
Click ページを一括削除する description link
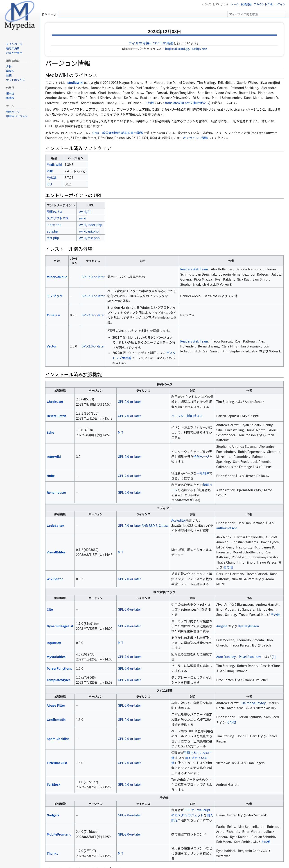(187, 416)
